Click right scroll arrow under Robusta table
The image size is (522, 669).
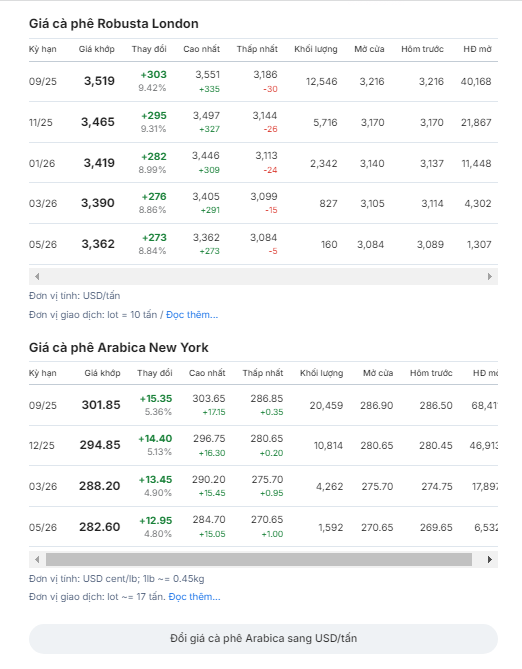tap(490, 276)
